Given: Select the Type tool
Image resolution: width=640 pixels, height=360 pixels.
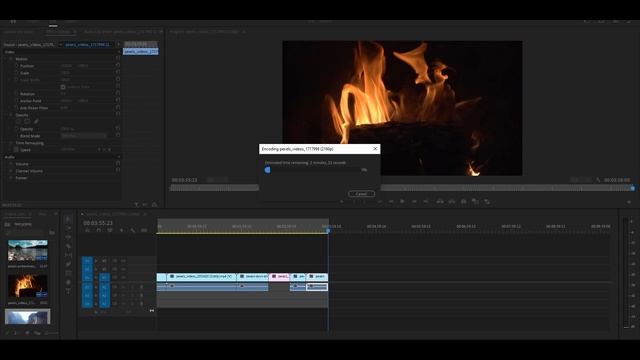Looking at the screenshot, I should click(x=68, y=291).
